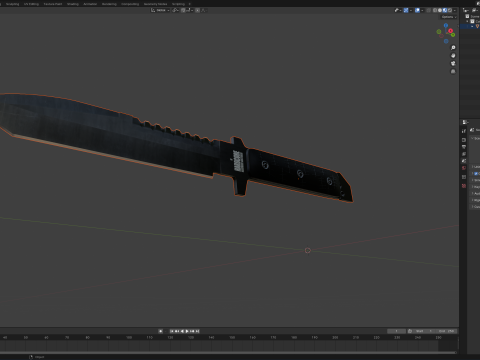Click the blue Z axis gizmo handle
This screenshot has height=360, width=480.
click(x=446, y=25)
